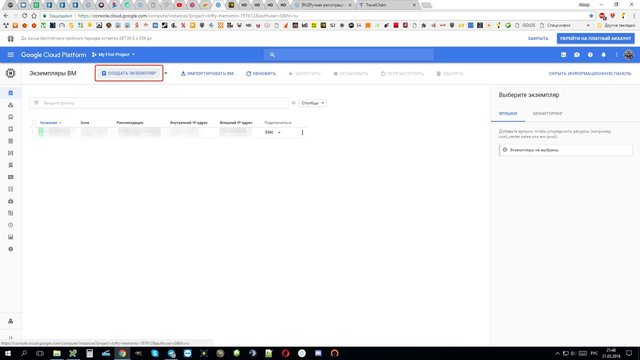The width and height of the screenshot is (640, 360).
Task: Open the feedback chat bubble icon
Action: 577,55
